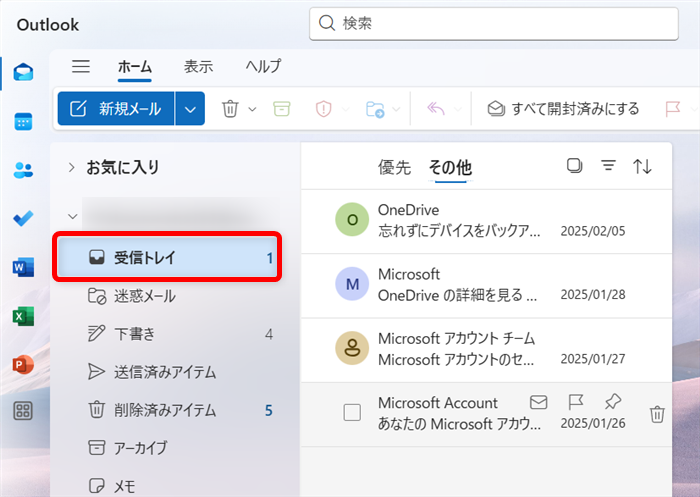700x497 pixels.
Task: Switch to the 表示 tab
Action: click(x=198, y=67)
